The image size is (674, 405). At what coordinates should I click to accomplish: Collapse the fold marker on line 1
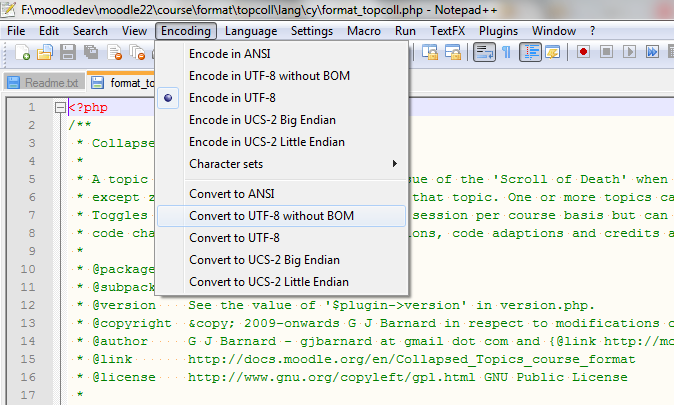60,108
